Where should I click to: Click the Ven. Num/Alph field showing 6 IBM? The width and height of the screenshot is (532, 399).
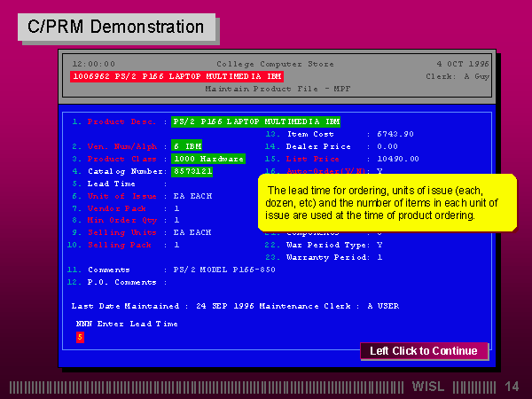point(187,145)
